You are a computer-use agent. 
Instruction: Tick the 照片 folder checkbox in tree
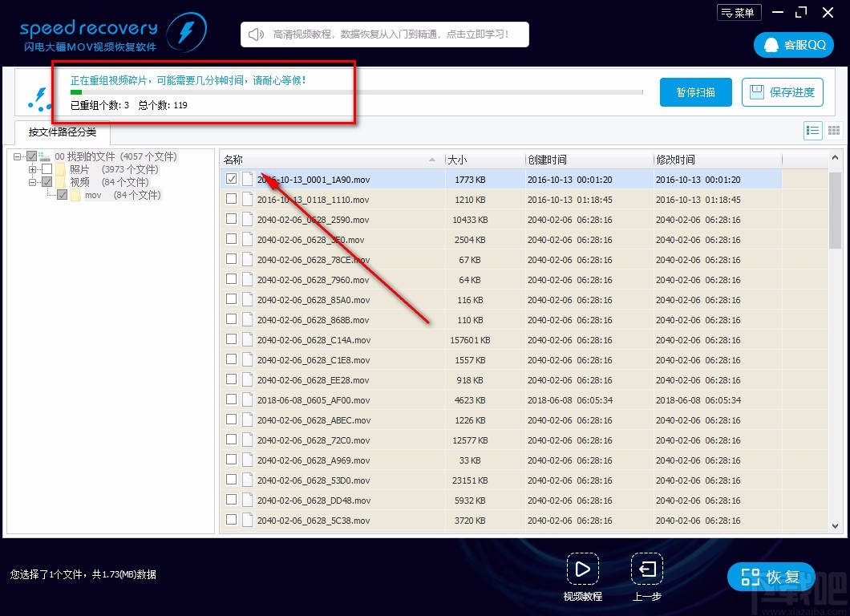point(47,169)
